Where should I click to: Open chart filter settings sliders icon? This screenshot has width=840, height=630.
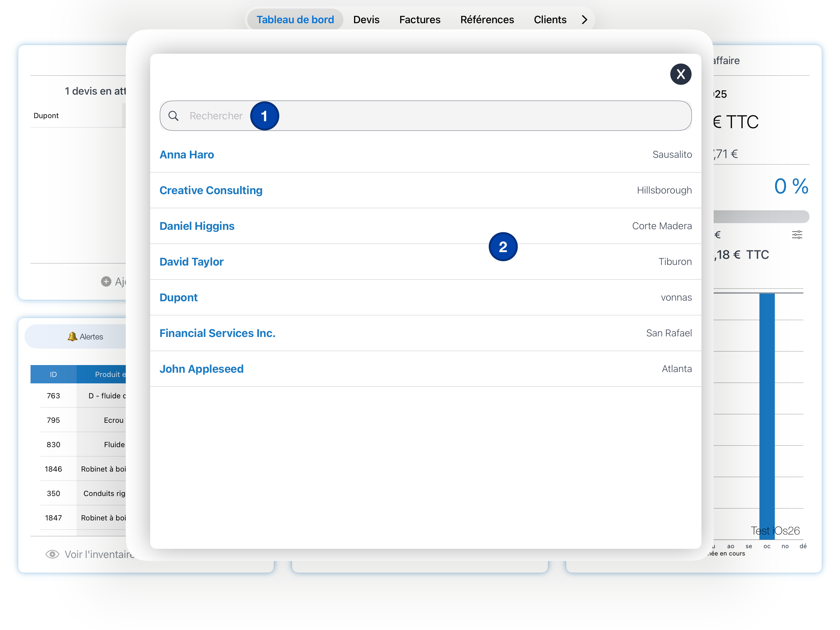tap(797, 235)
